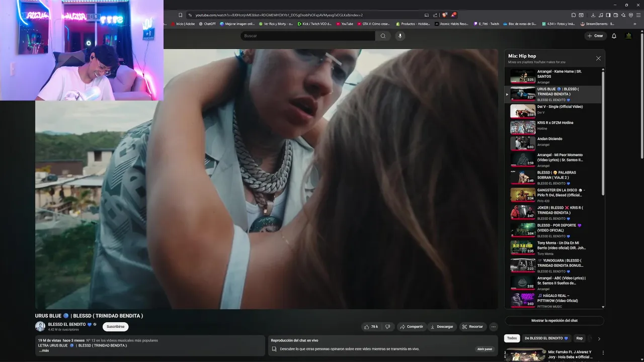Open the StreamElements bookmark

pyautogui.click(x=597, y=24)
